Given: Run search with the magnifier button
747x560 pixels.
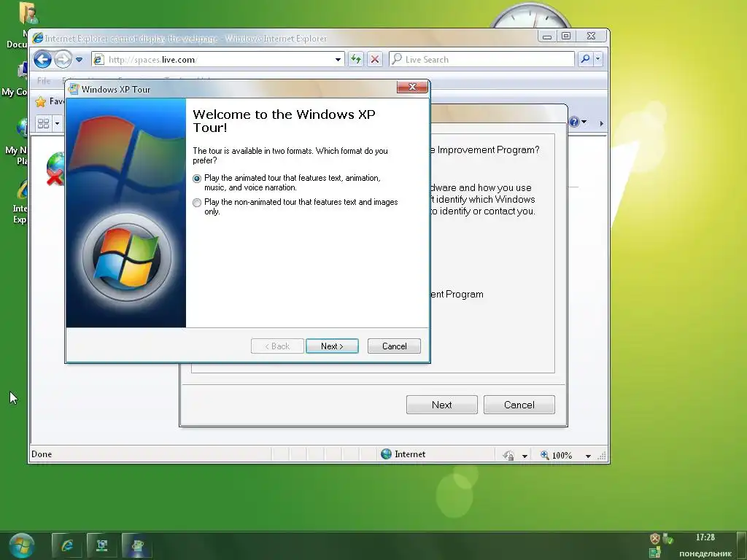Looking at the screenshot, I should (x=585, y=59).
